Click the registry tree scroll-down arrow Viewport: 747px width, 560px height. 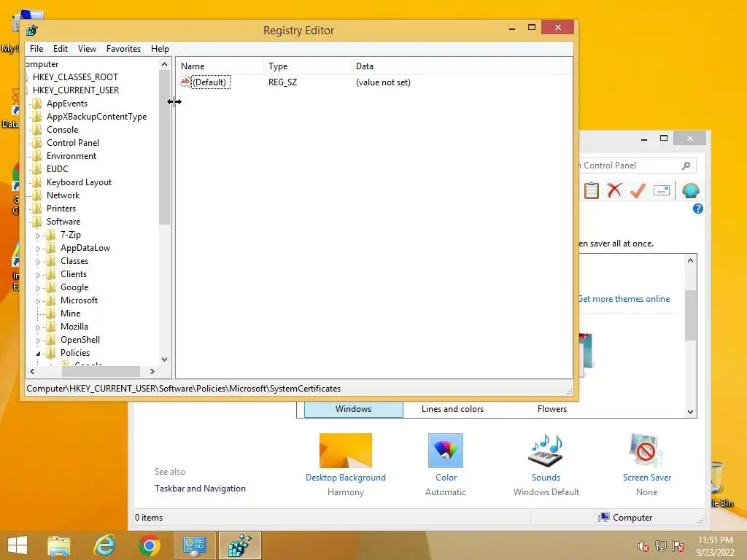(164, 359)
